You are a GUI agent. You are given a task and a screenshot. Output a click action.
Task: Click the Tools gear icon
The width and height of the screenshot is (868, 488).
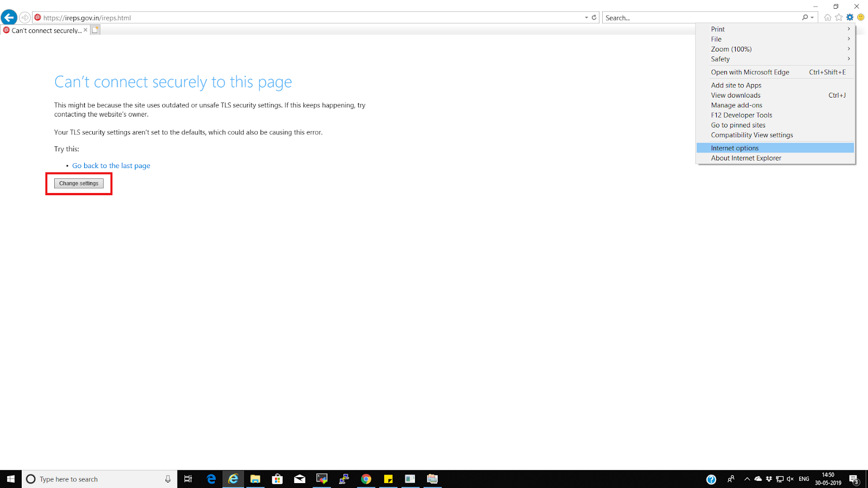tap(850, 17)
